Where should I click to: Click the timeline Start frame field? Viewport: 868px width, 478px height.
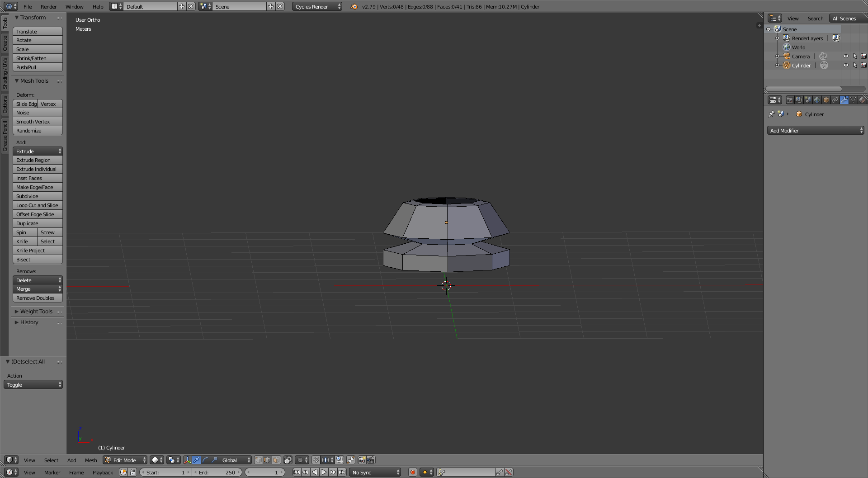pyautogui.click(x=165, y=472)
